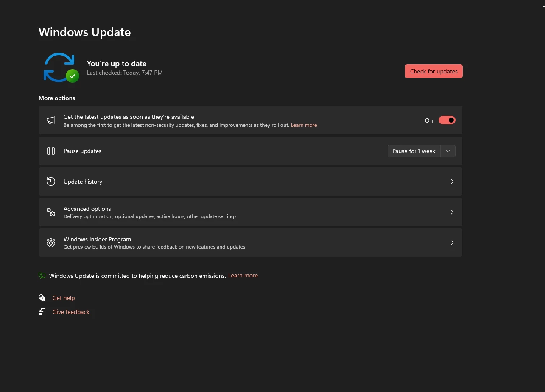The height and width of the screenshot is (392, 545).
Task: Click the Get help headset icon
Action: [42, 298]
